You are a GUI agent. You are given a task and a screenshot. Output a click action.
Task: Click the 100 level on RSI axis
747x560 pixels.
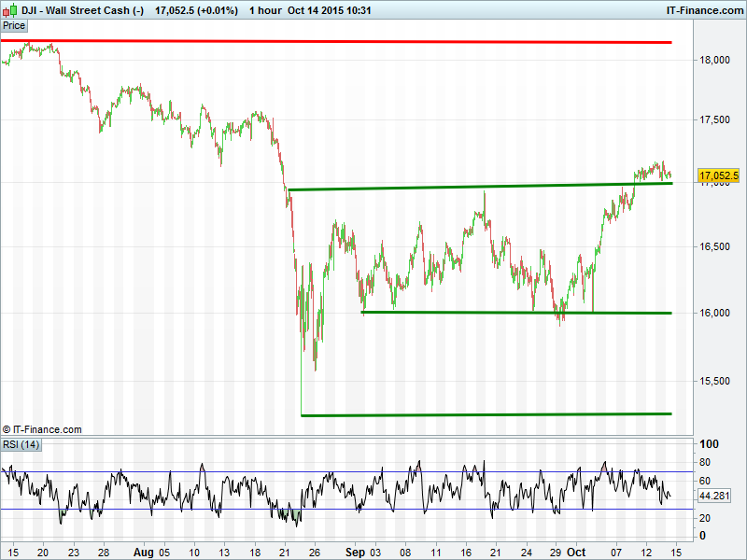[x=710, y=444]
